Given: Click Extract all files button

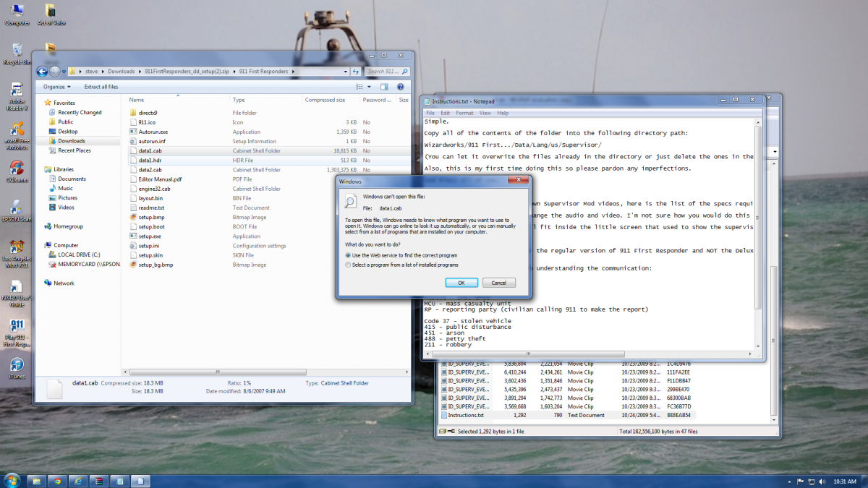Looking at the screenshot, I should 101,87.
